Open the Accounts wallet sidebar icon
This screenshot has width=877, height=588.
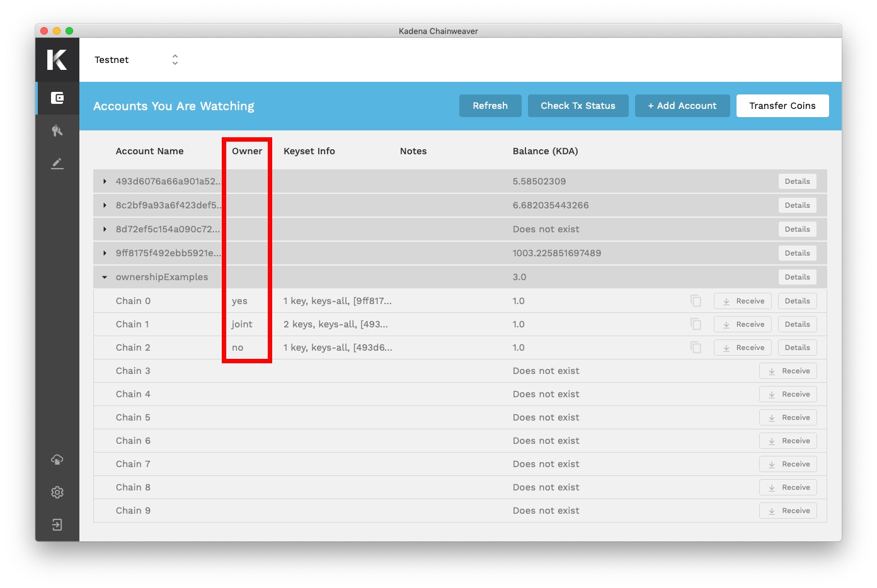pos(57,98)
